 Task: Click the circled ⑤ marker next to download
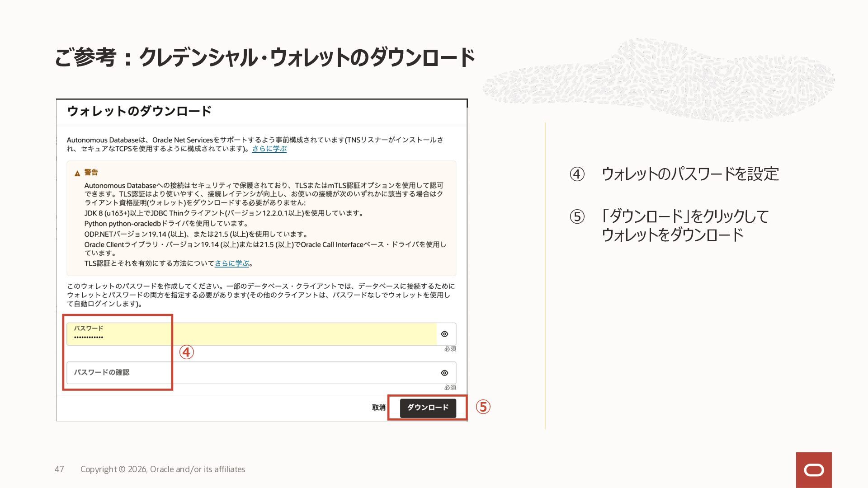pos(483,407)
